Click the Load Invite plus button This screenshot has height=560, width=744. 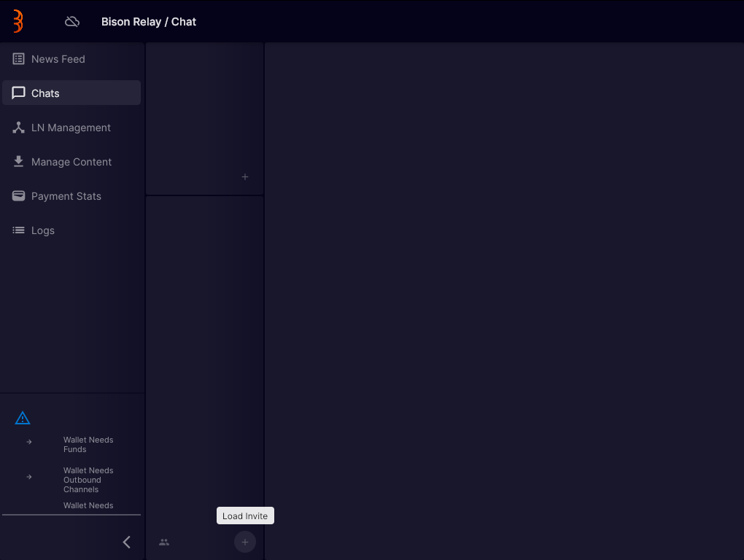(245, 542)
